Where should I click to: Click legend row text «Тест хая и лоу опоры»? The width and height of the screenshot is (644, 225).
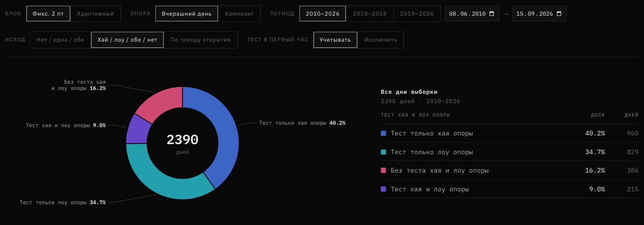[x=430, y=189]
